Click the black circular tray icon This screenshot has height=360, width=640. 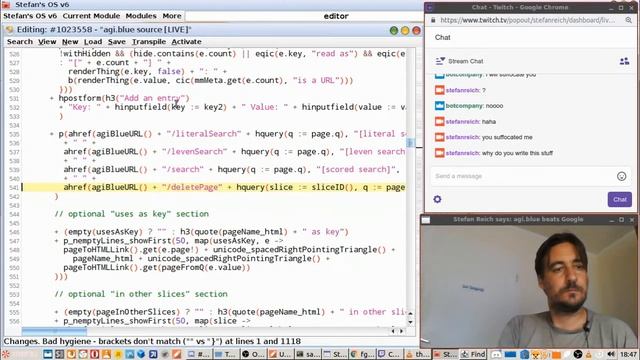click(578, 354)
